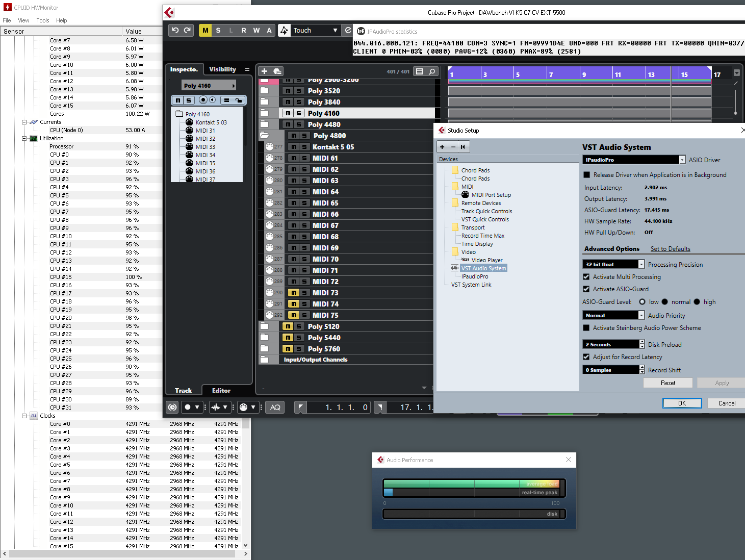
Task: Solo the MIDI 62 track
Action: point(304,169)
